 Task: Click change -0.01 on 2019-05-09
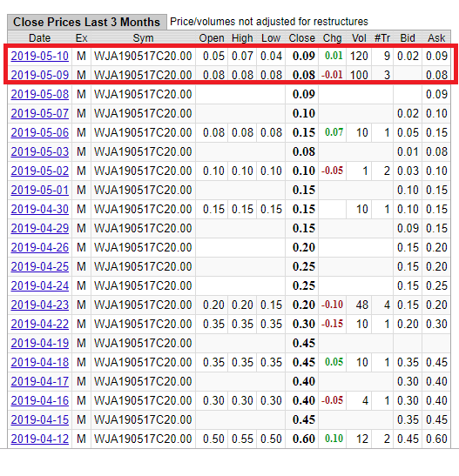click(x=332, y=75)
